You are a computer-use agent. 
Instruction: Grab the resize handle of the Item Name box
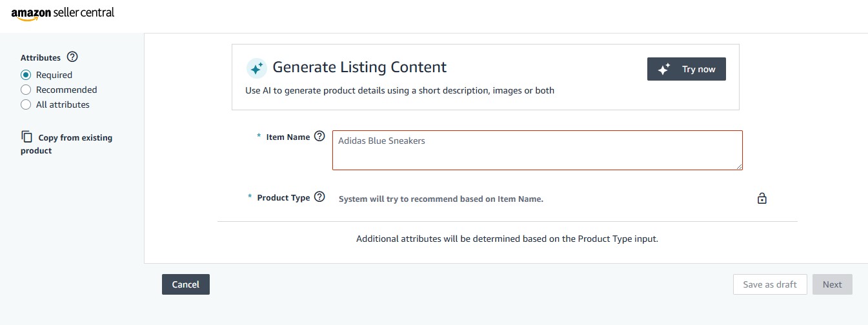(x=739, y=166)
